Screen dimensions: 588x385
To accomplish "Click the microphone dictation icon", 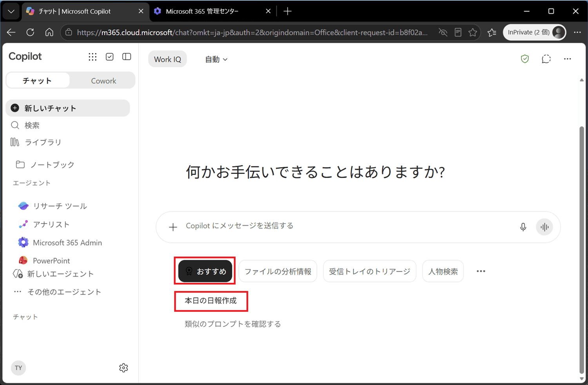I will click(523, 227).
